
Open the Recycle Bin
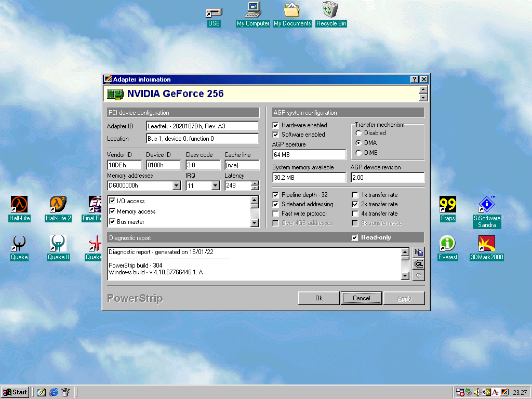point(331,10)
